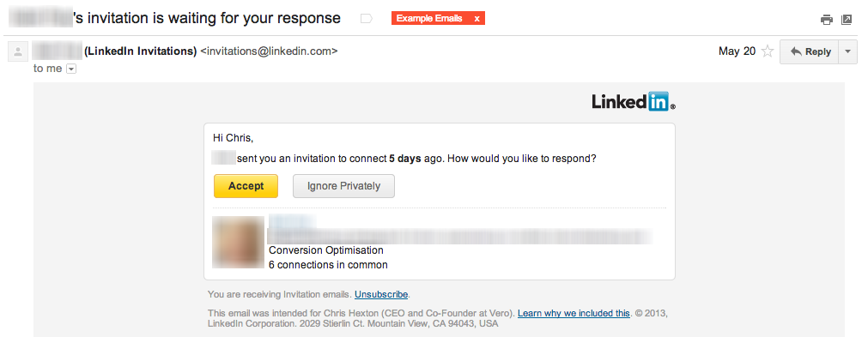
Task: Print this email using the printer icon
Action: tap(827, 19)
